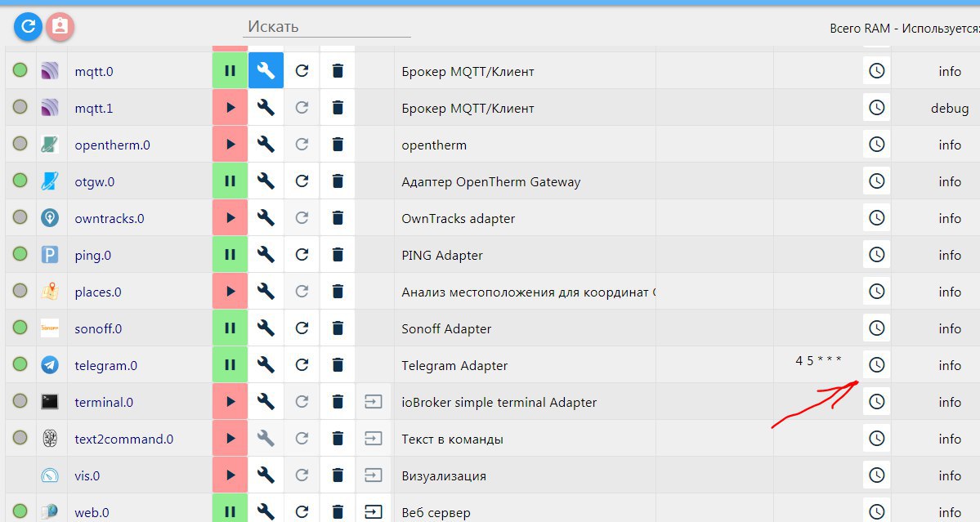Configure mqtt.1 with wrench icon

coord(266,107)
